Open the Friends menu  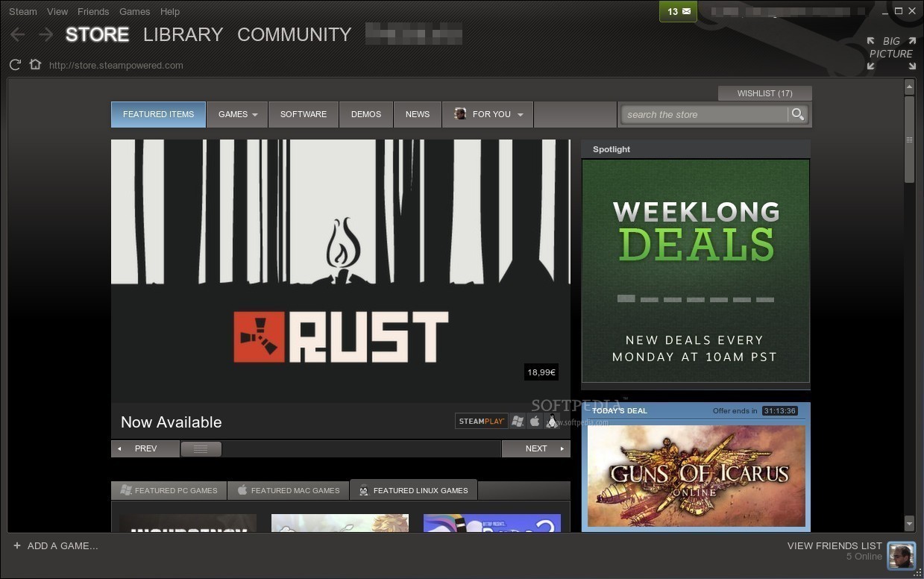pyautogui.click(x=93, y=11)
